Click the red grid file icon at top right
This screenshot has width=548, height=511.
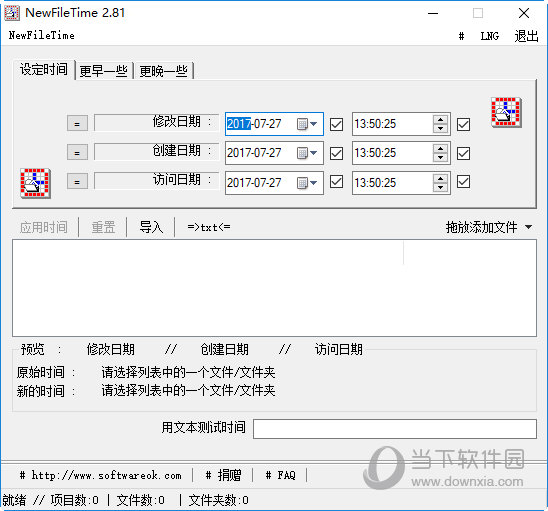[506, 112]
